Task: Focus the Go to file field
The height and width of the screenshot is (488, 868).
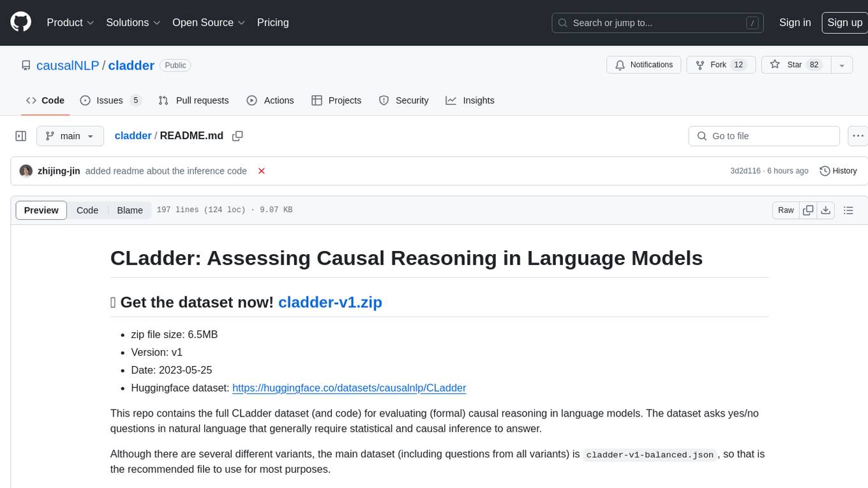Action: (764, 136)
